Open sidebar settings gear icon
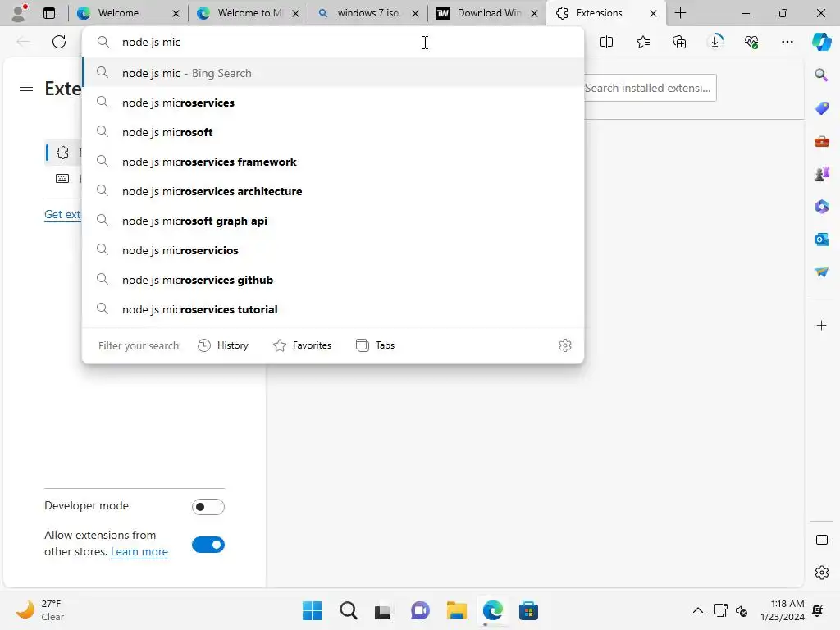The width and height of the screenshot is (840, 630). pyautogui.click(x=821, y=573)
